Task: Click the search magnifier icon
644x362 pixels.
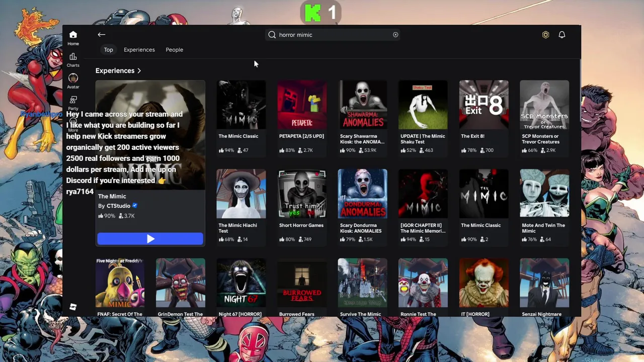Action: tap(272, 35)
